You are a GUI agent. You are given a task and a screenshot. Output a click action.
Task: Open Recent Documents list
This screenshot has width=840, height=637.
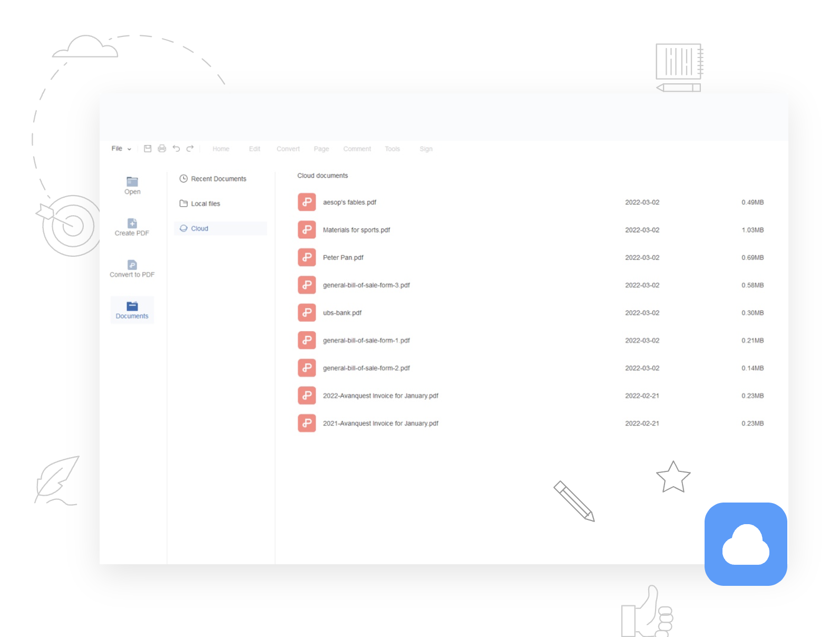pos(213,179)
